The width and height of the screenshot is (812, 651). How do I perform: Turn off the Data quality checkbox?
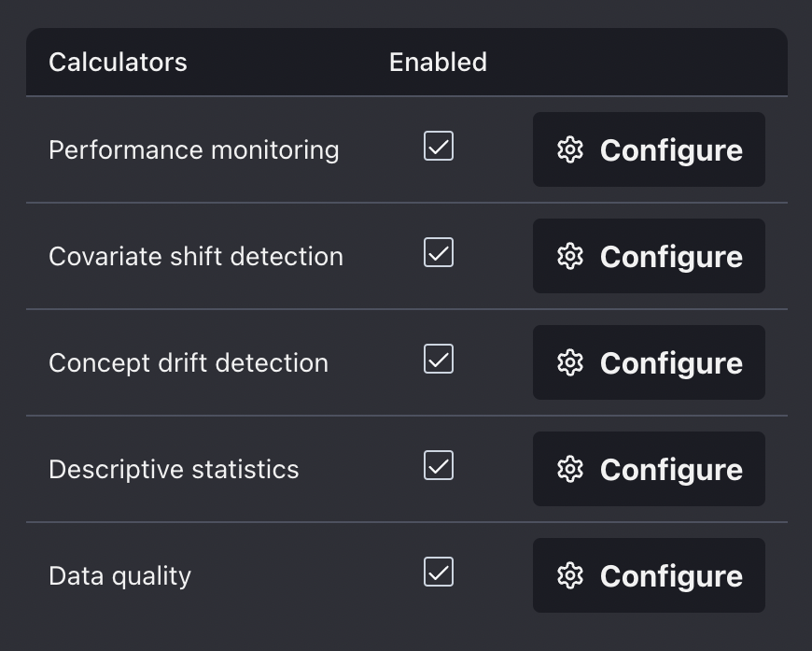pyautogui.click(x=439, y=573)
